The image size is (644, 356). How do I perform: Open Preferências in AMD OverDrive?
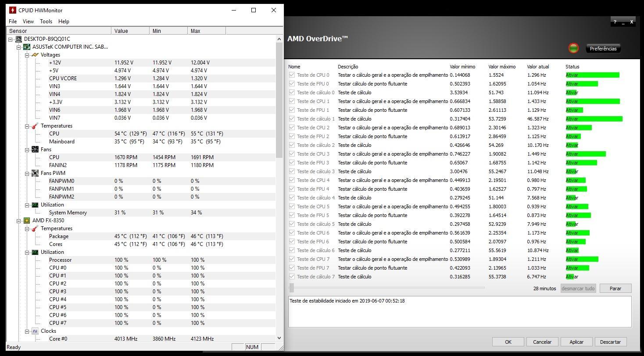click(x=603, y=49)
